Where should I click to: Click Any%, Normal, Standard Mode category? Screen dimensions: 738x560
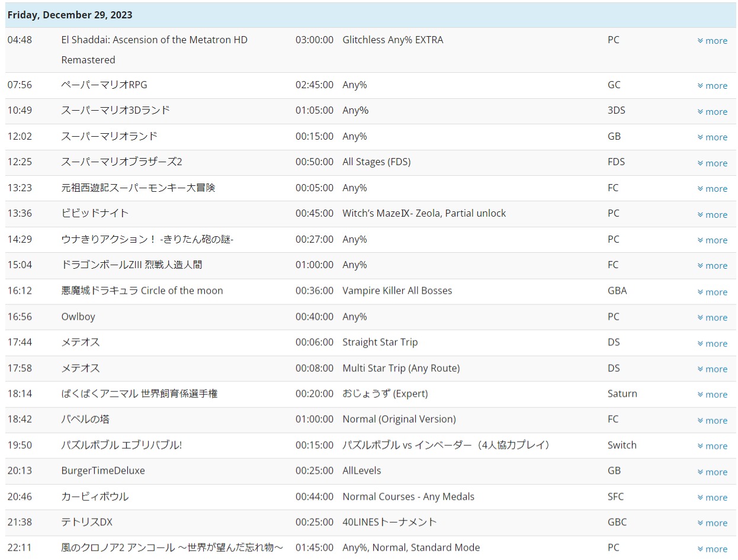coord(411,548)
